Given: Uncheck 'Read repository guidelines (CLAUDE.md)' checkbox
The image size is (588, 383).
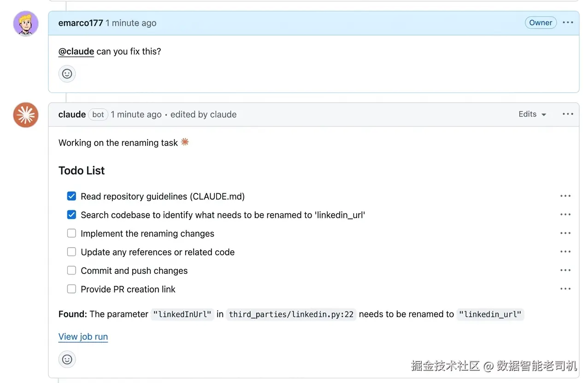Looking at the screenshot, I should tap(71, 196).
